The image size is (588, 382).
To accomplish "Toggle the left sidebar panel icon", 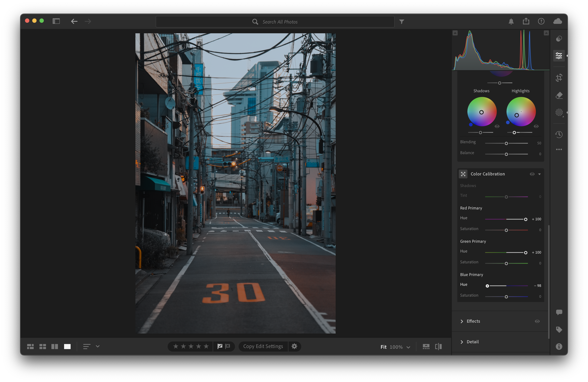I will coord(56,21).
